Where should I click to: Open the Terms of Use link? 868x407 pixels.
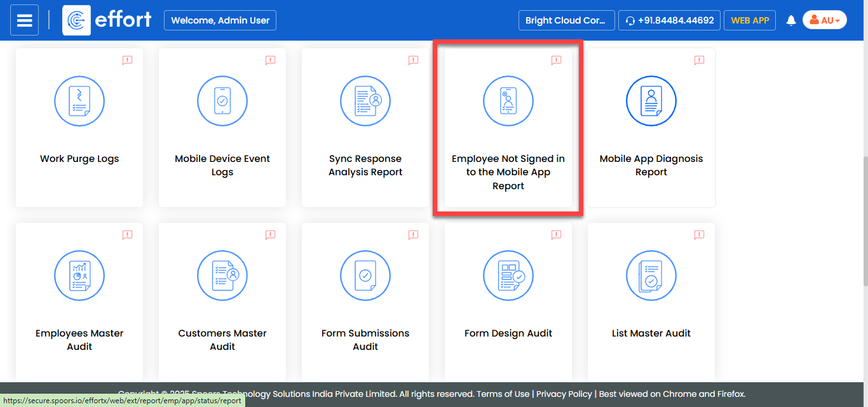point(503,394)
